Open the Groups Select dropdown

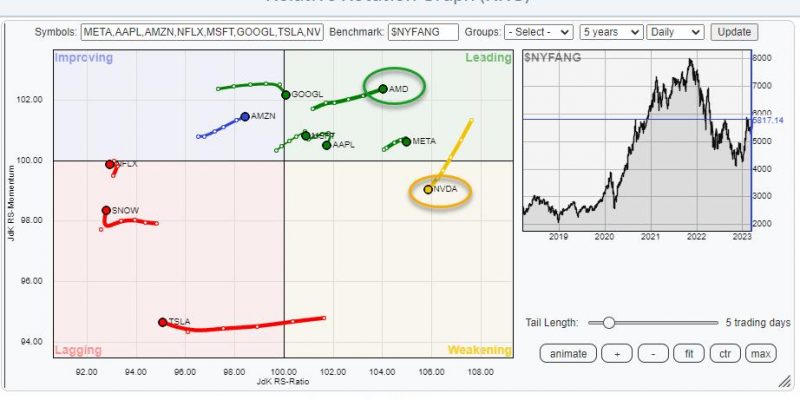(x=538, y=32)
